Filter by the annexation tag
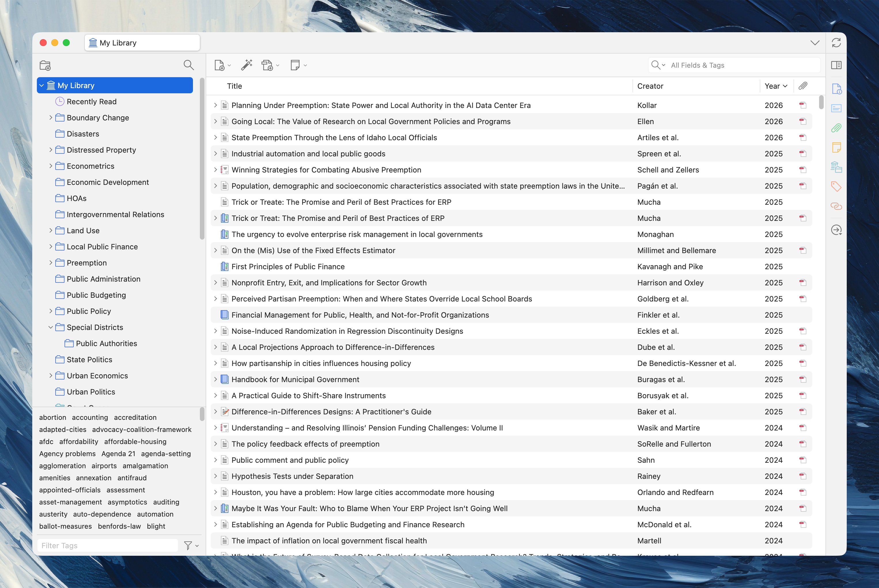The height and width of the screenshot is (588, 879). pos(94,478)
